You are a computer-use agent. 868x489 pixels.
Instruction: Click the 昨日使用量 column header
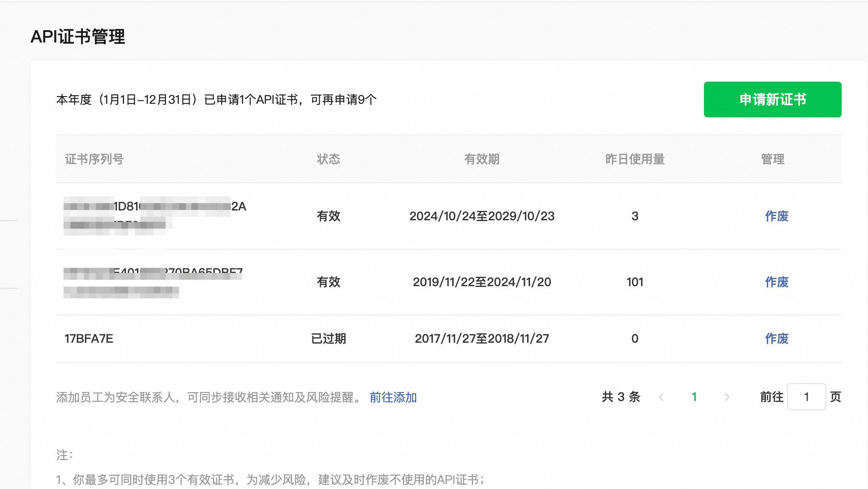pos(635,159)
